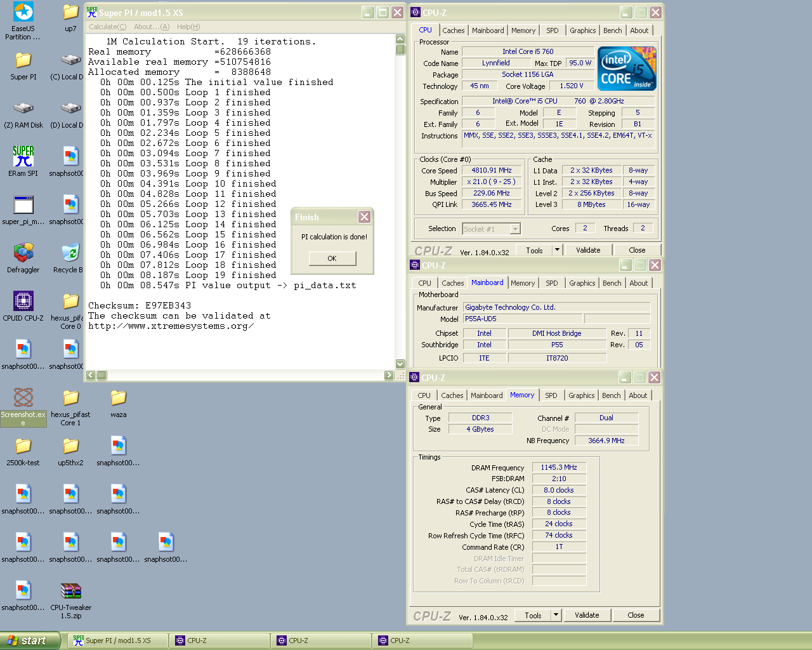
Task: Open the waza folder
Action: coord(119,404)
